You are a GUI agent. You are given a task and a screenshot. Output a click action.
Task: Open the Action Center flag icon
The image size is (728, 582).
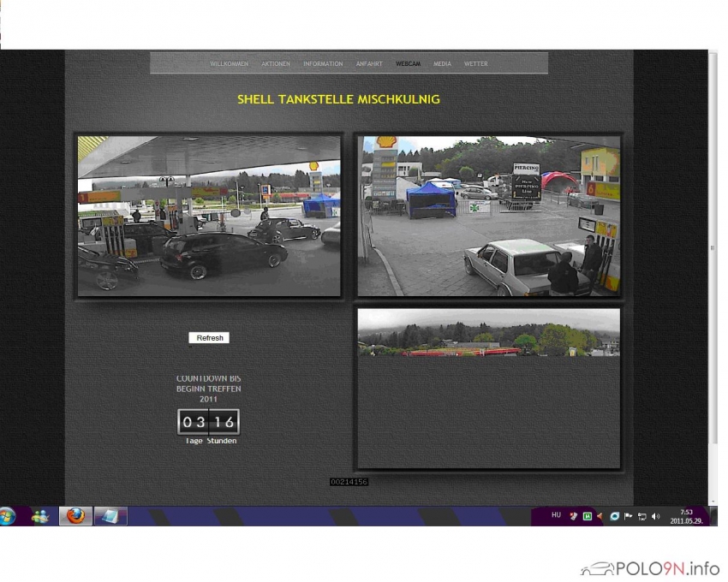click(628, 516)
